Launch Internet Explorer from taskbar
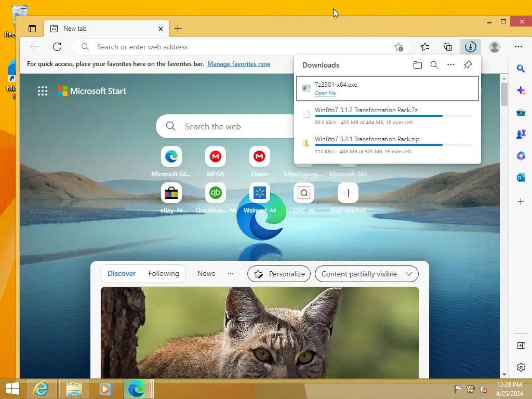This screenshot has width=532, height=399. click(x=41, y=389)
